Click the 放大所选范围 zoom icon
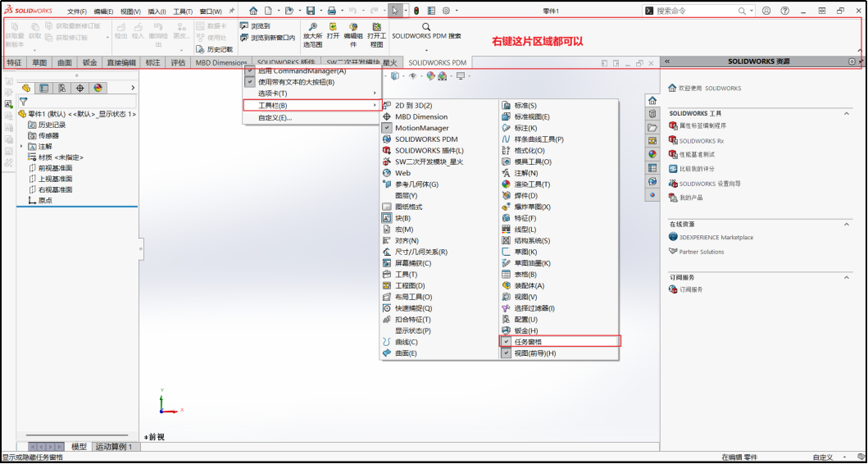 tap(313, 26)
